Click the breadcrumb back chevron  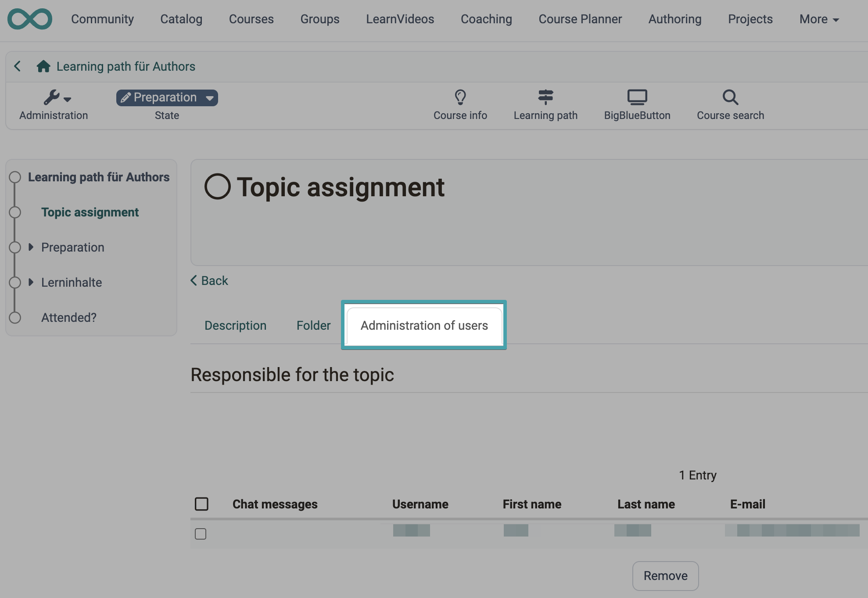click(x=17, y=66)
